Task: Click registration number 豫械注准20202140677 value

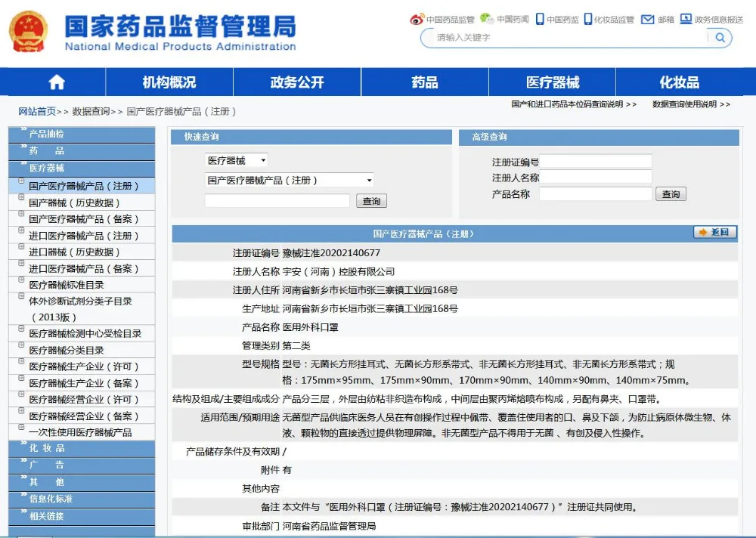Action: 331,253
